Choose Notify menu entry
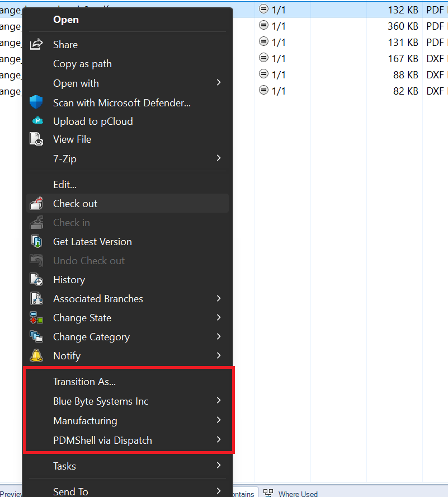448x497 pixels. pos(128,355)
